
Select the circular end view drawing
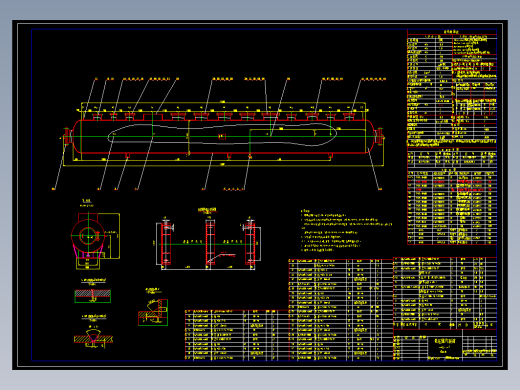[x=88, y=236]
